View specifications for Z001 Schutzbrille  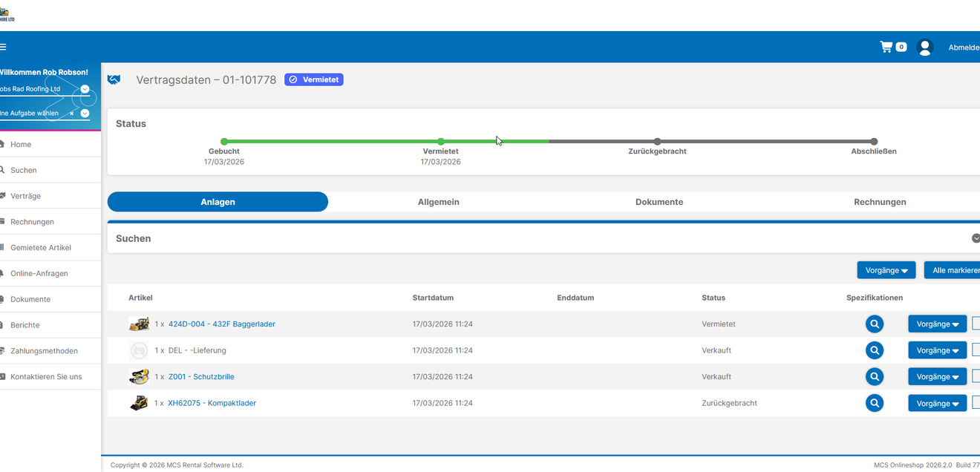point(875,376)
